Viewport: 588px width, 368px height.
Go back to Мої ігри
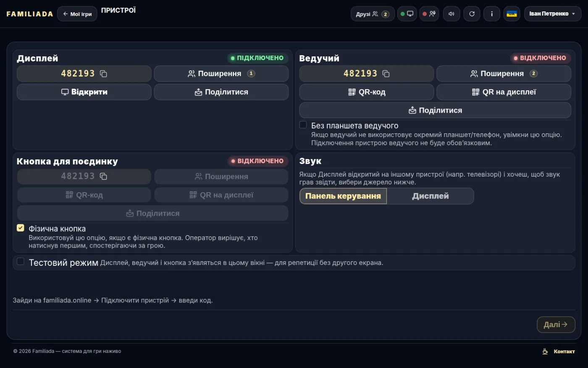tap(77, 14)
